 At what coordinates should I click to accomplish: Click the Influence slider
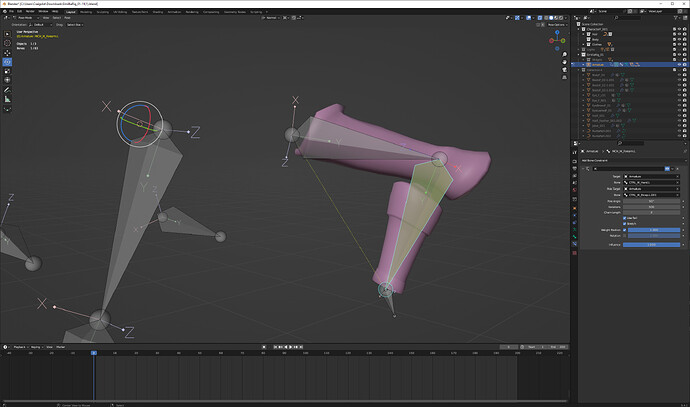click(x=652, y=245)
